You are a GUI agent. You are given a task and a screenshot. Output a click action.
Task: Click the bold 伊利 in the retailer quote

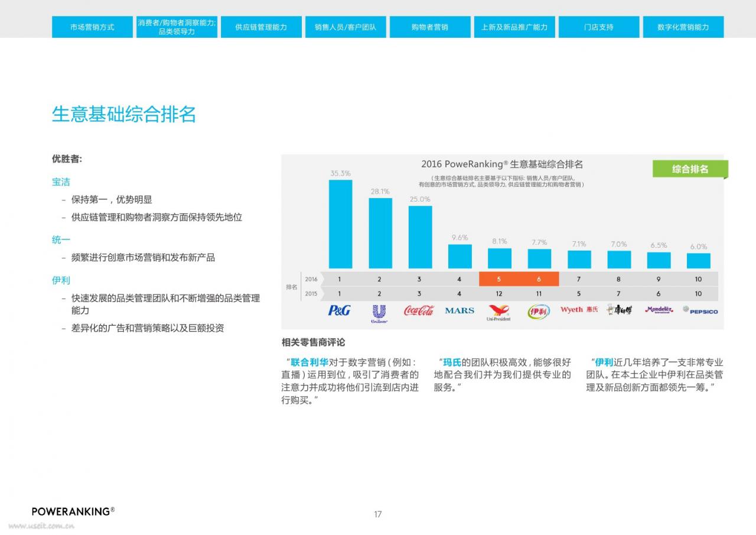pyautogui.click(x=604, y=362)
